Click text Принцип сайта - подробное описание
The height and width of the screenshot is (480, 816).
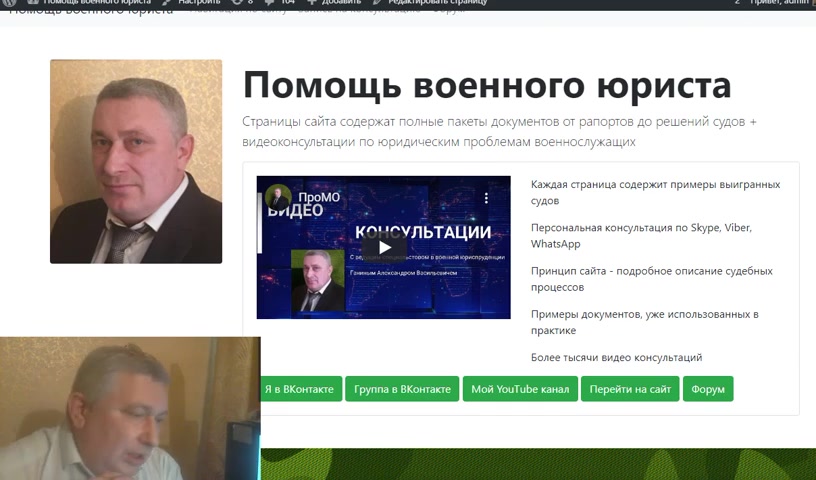(652, 279)
